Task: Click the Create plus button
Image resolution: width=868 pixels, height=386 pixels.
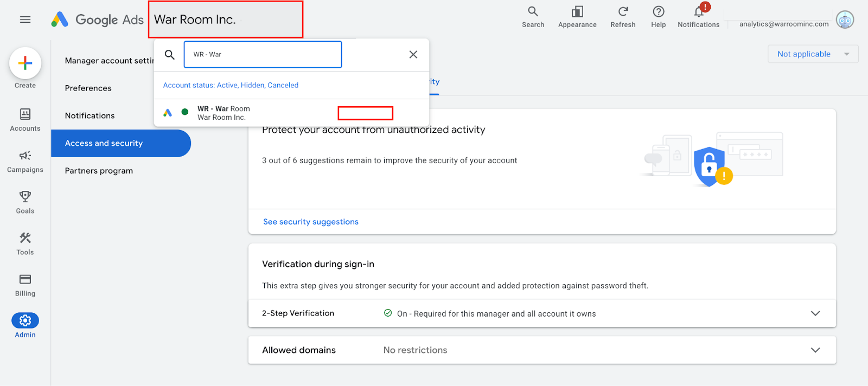Action: pyautogui.click(x=25, y=63)
